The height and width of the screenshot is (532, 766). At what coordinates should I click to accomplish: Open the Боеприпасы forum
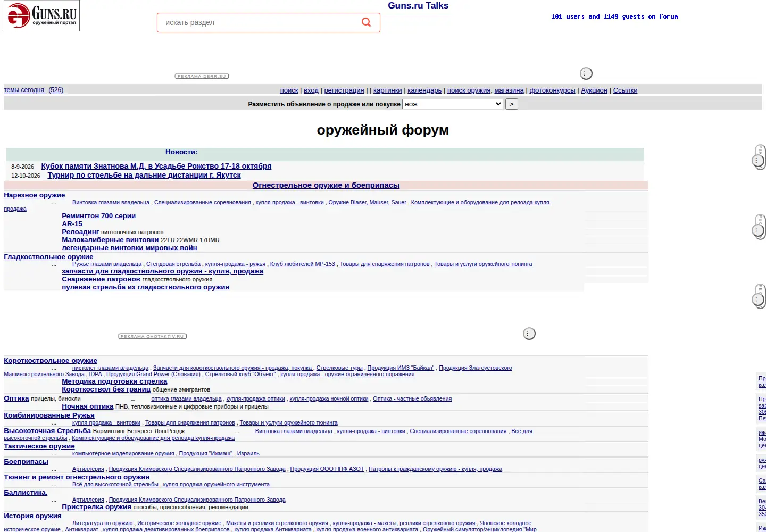click(x=26, y=462)
